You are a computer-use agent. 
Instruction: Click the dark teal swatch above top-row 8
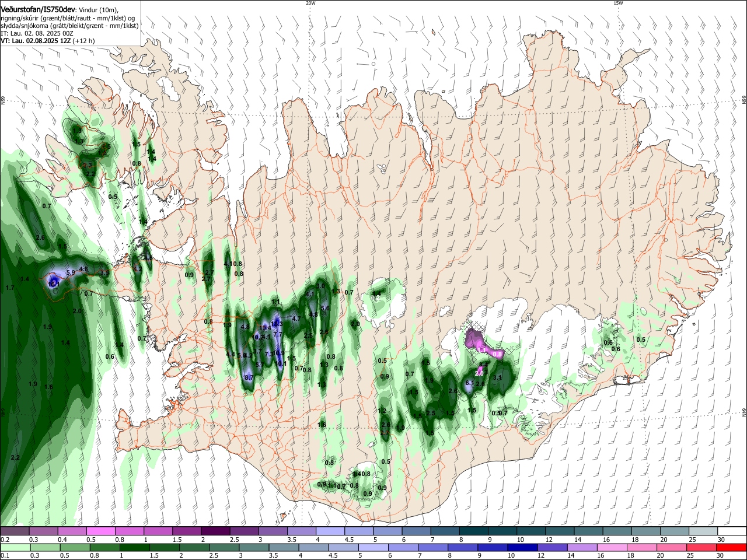(x=474, y=531)
